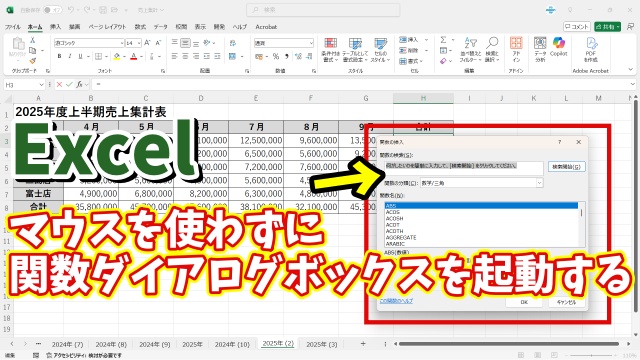The height and width of the screenshot is (360, 640).
Task: Toggle Align Left
Action: click(174, 56)
